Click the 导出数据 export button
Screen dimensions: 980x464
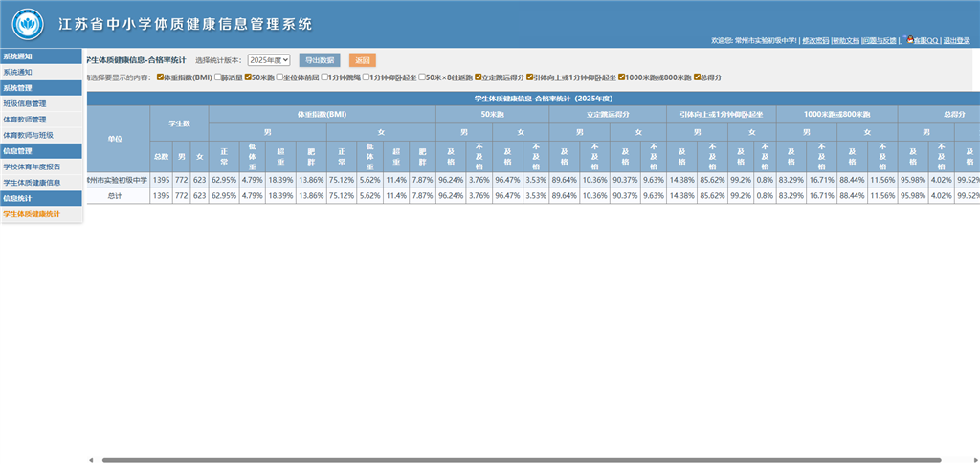coord(320,60)
